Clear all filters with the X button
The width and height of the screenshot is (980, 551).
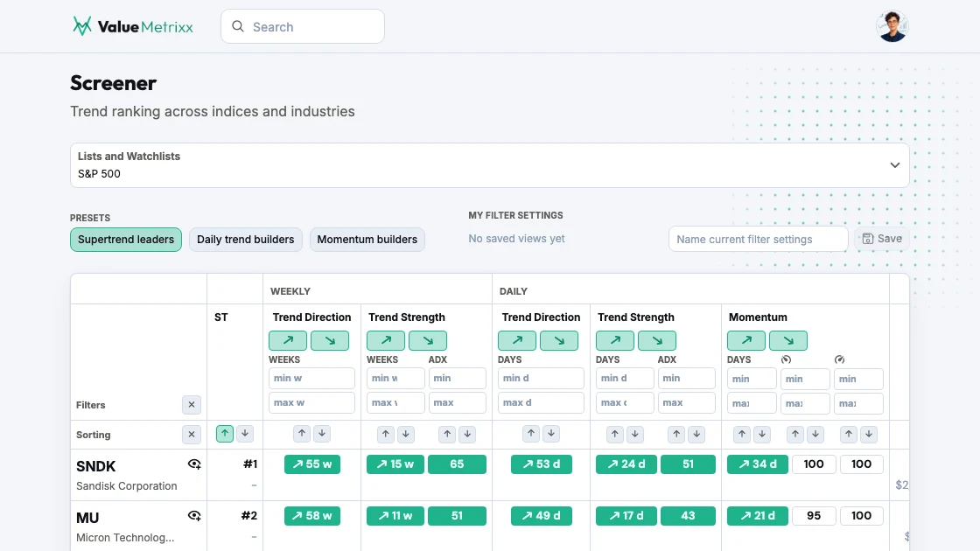tap(192, 405)
